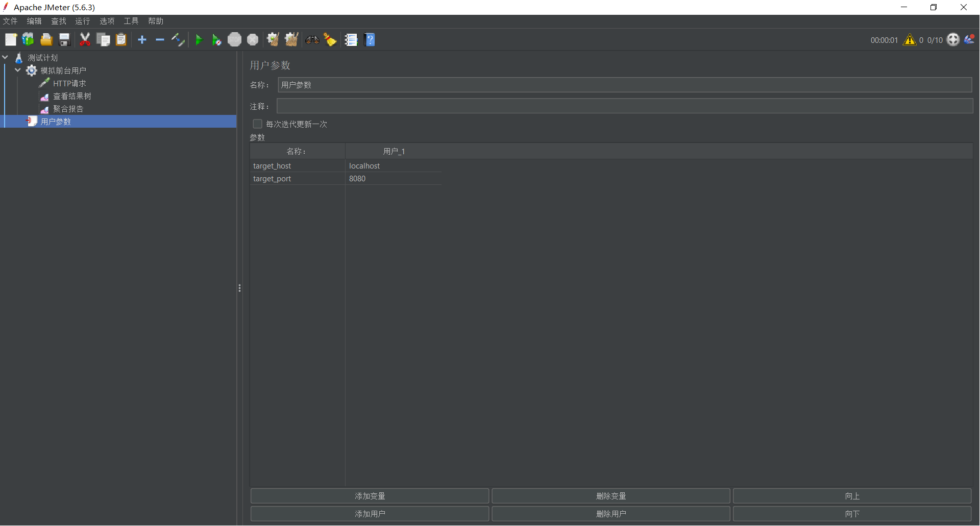Click the Clear All broom icon
Screen dimensions: 980x526
(291, 40)
